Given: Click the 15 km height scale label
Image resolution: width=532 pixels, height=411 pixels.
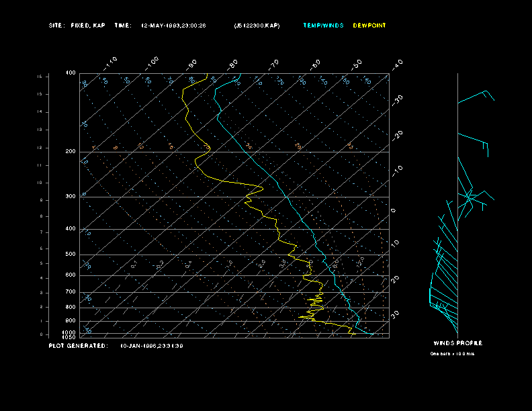Looking at the screenshot, I should tap(40, 94).
